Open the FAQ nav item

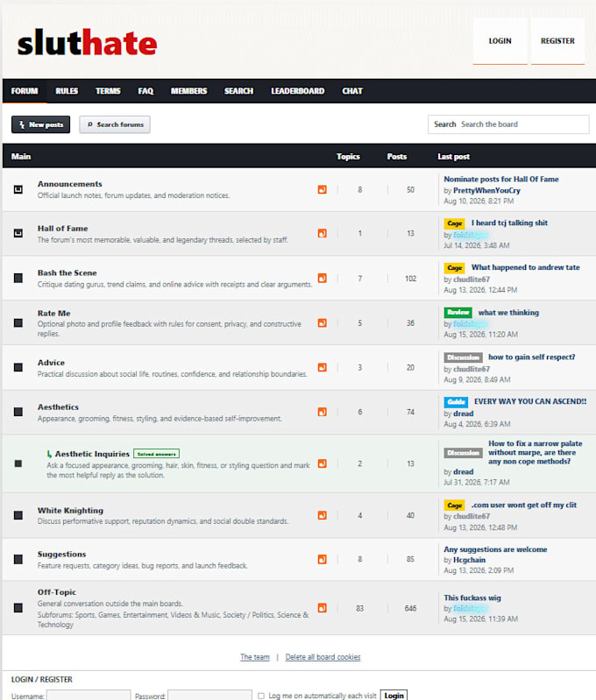coord(145,91)
